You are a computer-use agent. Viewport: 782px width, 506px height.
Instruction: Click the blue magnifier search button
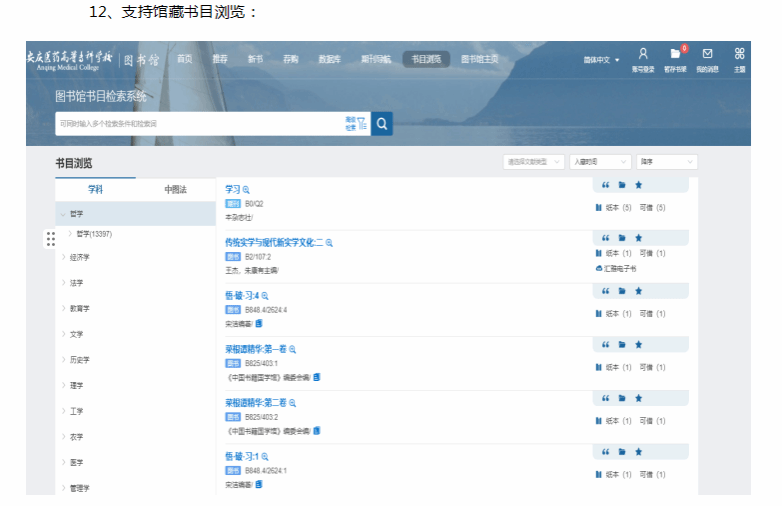pyautogui.click(x=382, y=124)
